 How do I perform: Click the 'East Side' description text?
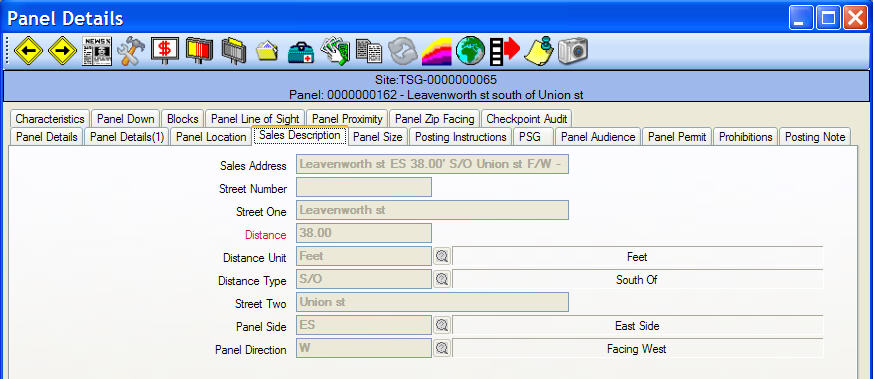tap(637, 326)
